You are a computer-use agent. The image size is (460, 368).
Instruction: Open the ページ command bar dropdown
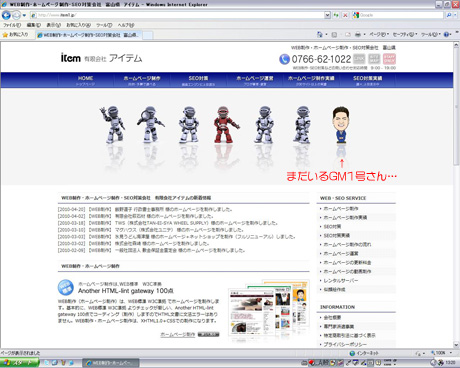coord(379,34)
